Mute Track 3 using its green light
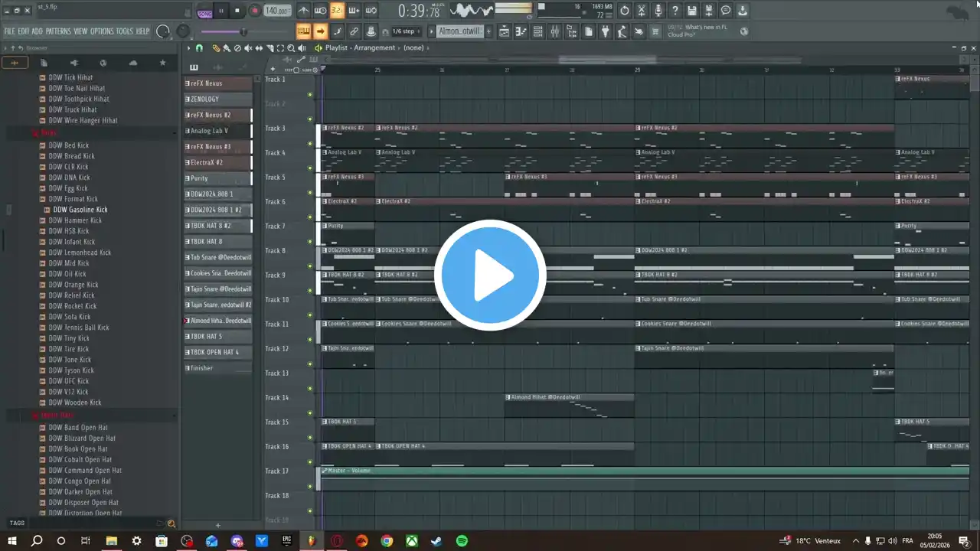 click(x=310, y=144)
